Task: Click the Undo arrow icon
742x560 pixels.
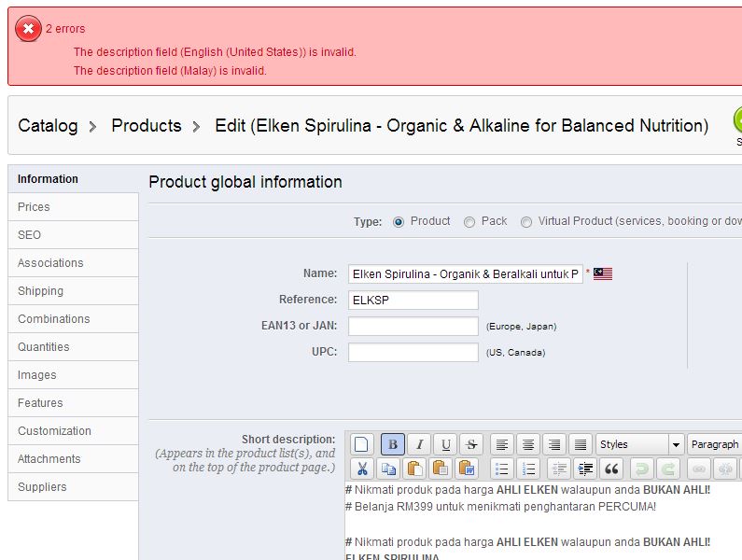Action: [642, 469]
